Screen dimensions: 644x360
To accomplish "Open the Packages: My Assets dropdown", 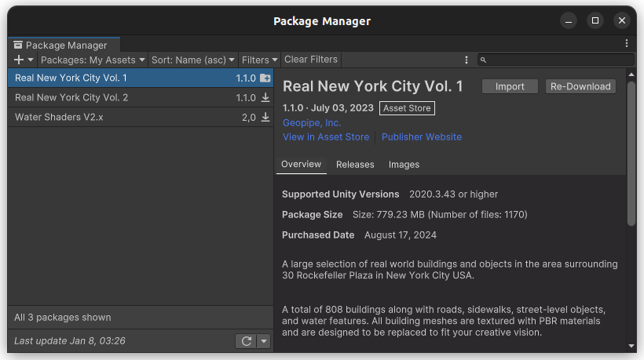I will (93, 60).
